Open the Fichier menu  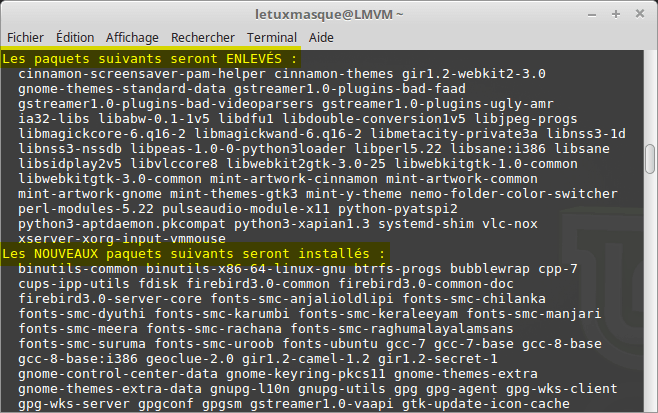(24, 36)
